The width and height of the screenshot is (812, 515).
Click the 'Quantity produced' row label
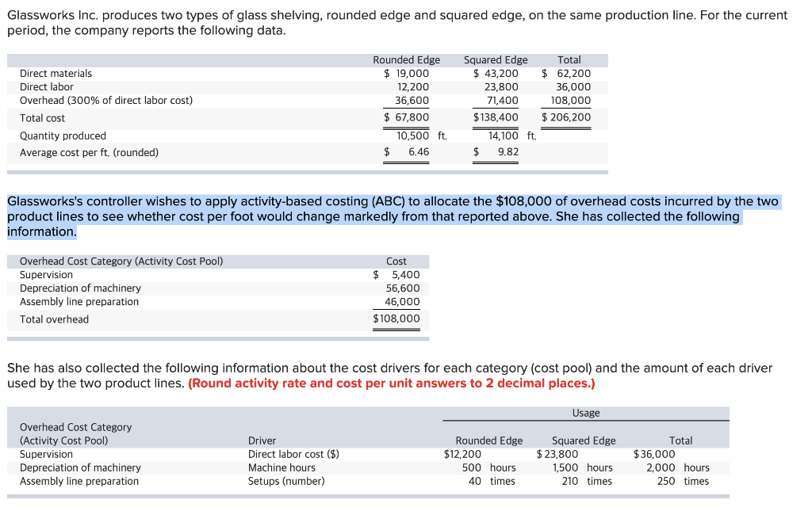[x=63, y=135]
